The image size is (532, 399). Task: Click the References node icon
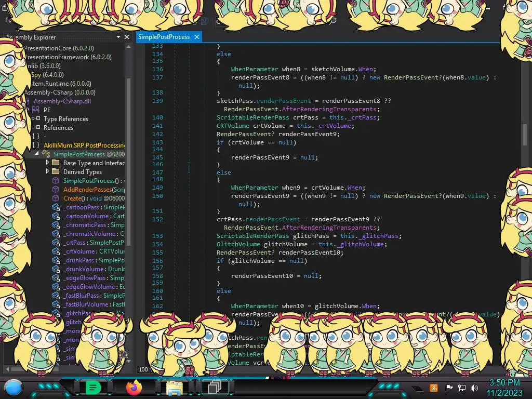click(x=36, y=128)
